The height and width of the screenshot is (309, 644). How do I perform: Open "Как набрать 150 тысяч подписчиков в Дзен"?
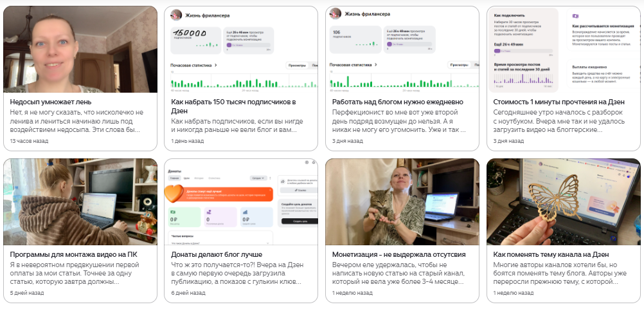tap(233, 106)
